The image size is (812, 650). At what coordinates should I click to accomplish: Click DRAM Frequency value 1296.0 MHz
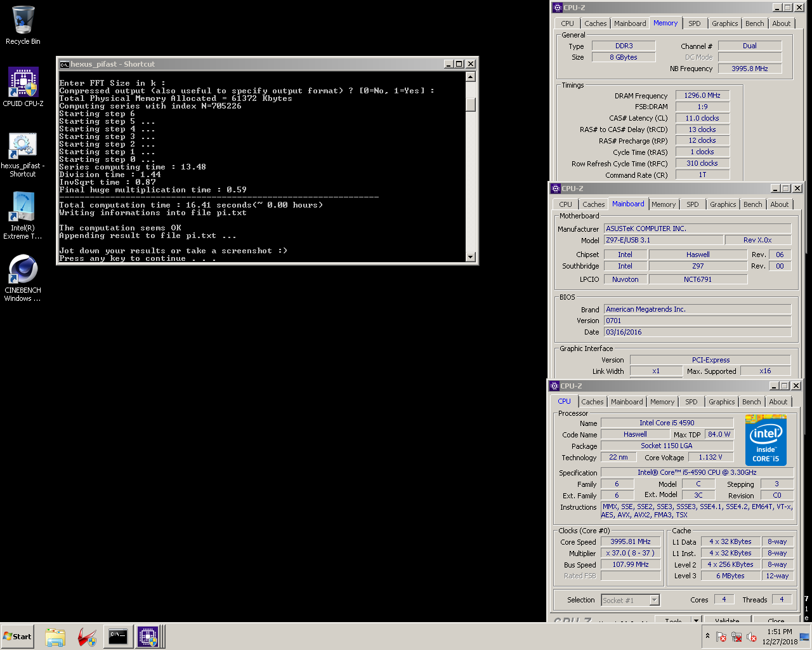point(702,95)
